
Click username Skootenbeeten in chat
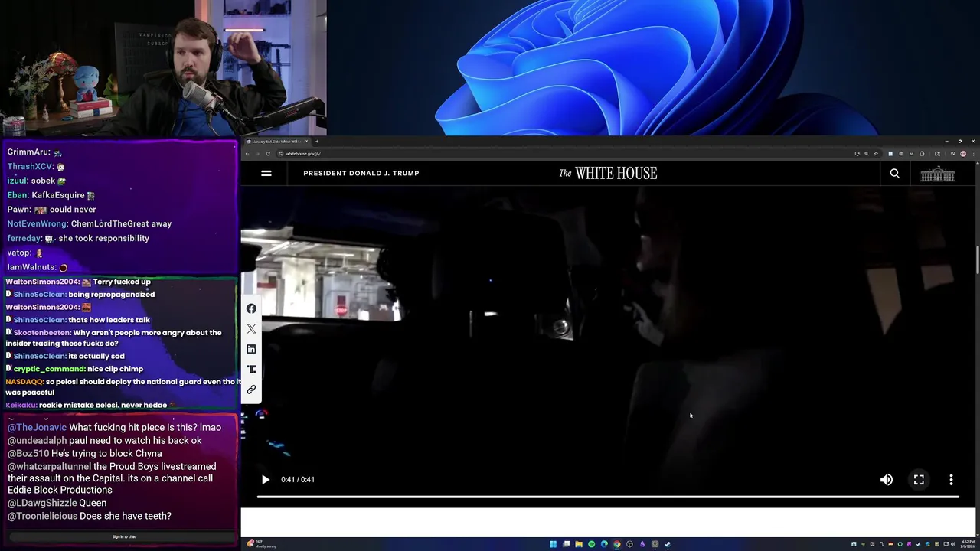click(x=42, y=333)
